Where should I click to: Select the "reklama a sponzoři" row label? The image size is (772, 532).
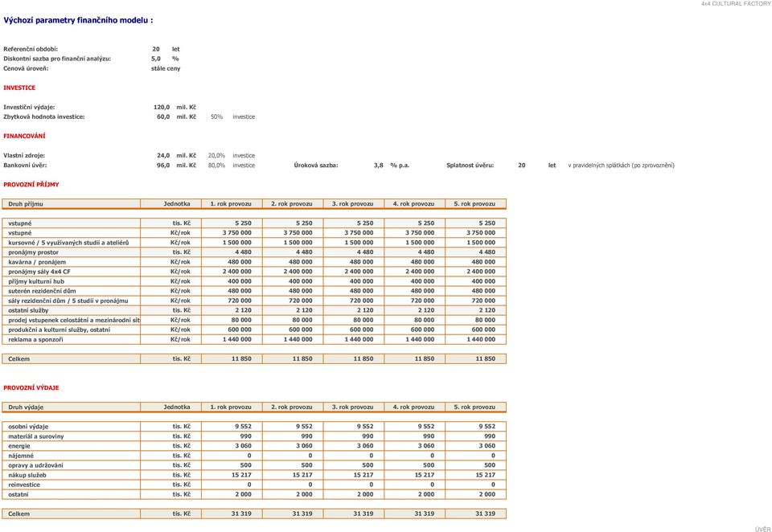coord(35,340)
